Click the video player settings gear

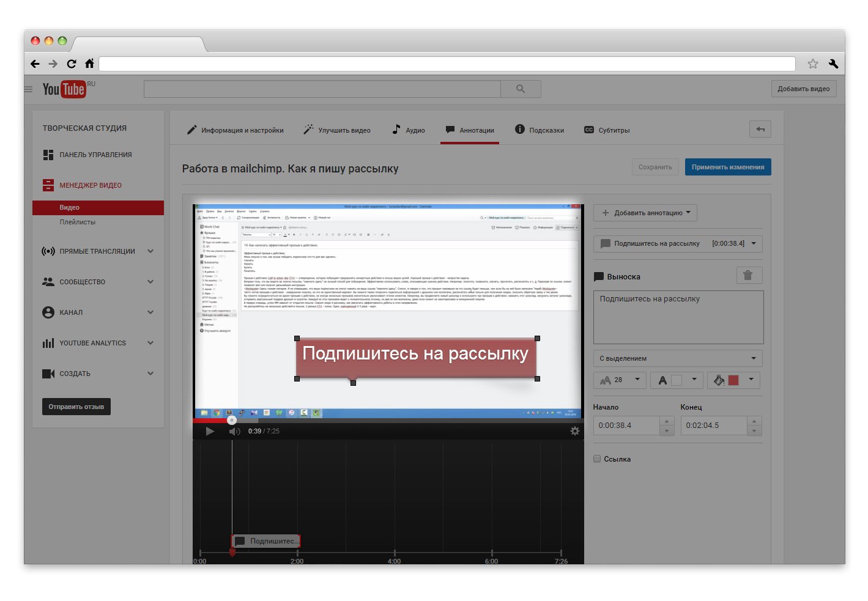point(574,431)
